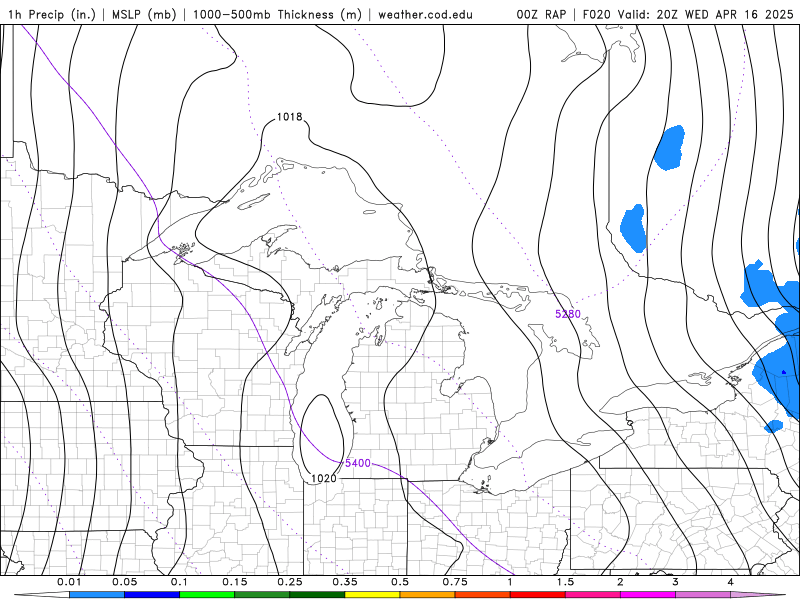Click the 0.25 legend value label
The width and height of the screenshot is (800, 600).
click(289, 582)
